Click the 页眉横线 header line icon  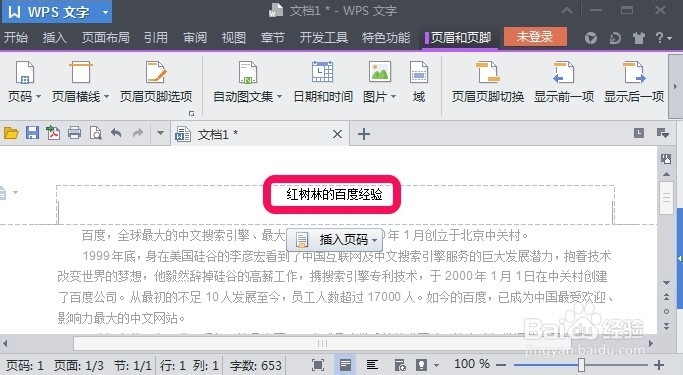tap(81, 73)
